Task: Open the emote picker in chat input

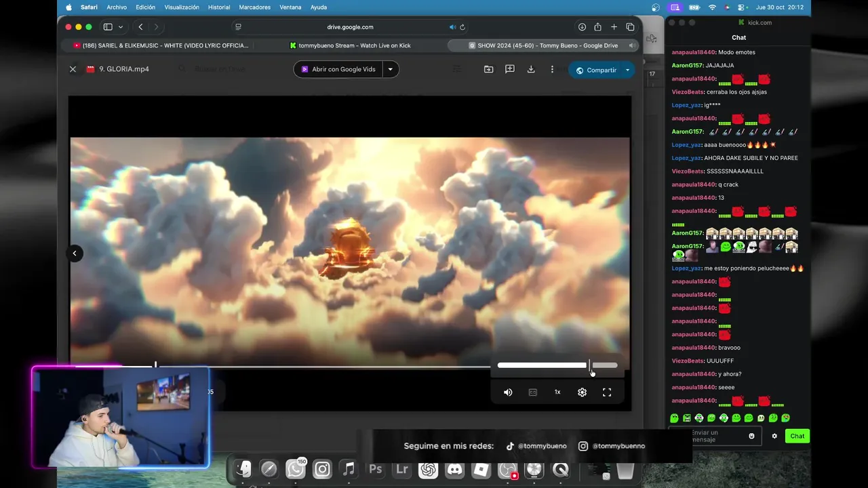Action: pyautogui.click(x=751, y=436)
